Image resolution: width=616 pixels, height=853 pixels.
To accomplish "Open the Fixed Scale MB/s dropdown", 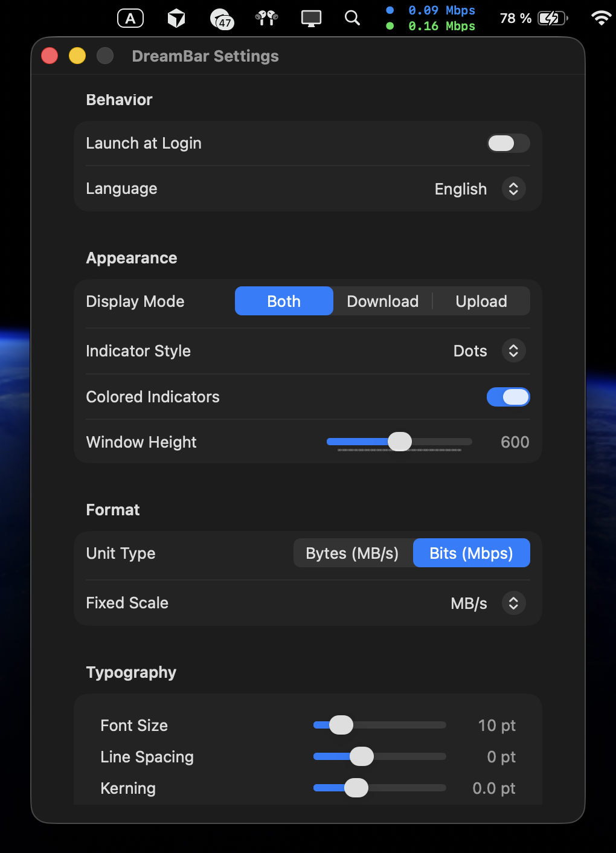I will coord(513,604).
